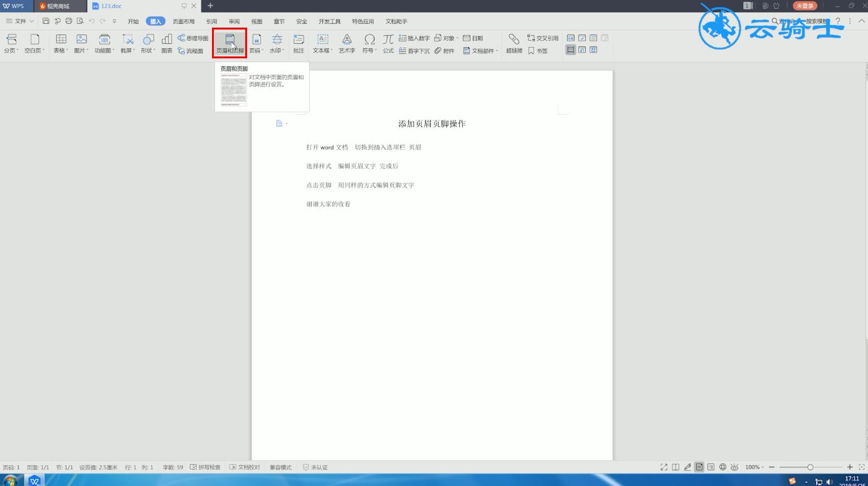This screenshot has height=486, width=868.
Task: Click the 文本框 text box icon
Action: pyautogui.click(x=322, y=43)
